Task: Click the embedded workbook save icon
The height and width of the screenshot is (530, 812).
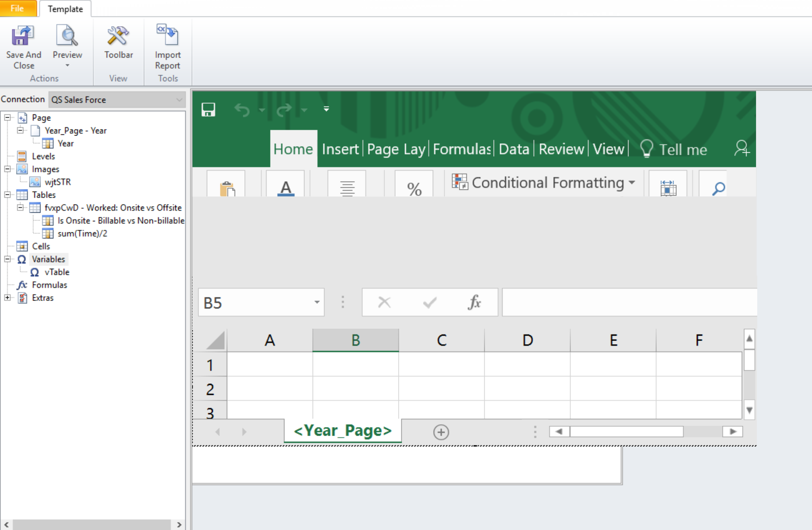Action: click(209, 109)
